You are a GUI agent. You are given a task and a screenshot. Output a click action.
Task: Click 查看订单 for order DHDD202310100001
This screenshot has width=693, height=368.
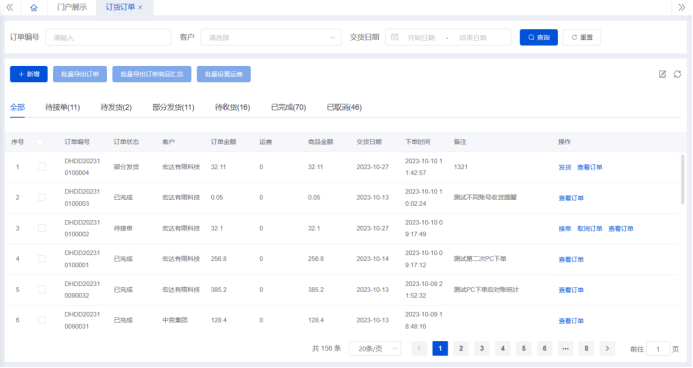(571, 259)
